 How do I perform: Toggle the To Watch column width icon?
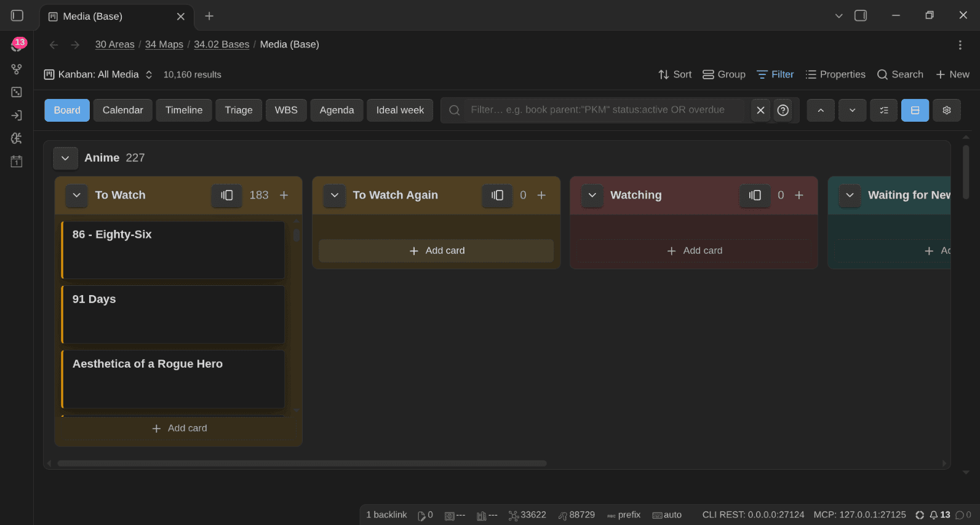[227, 195]
